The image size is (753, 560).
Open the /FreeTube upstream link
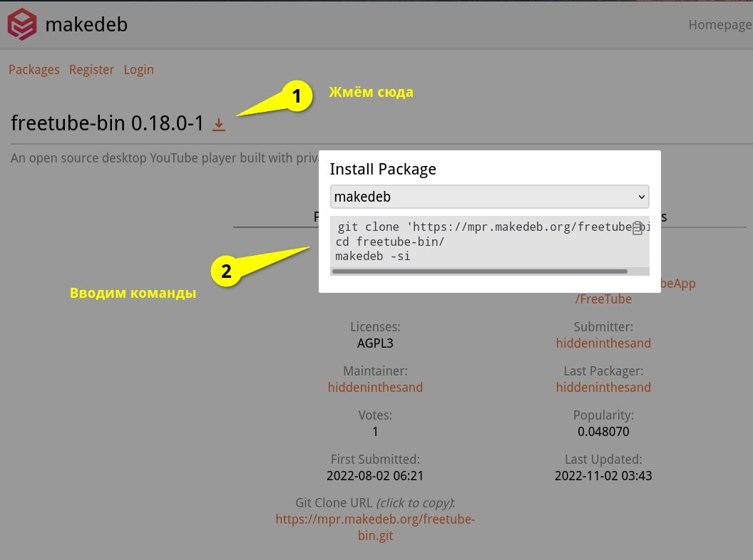click(x=604, y=299)
